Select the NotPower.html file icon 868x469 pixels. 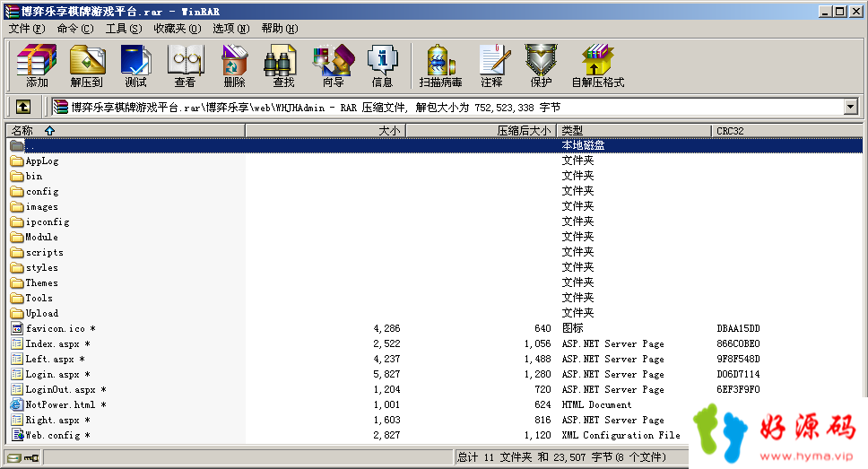17,404
